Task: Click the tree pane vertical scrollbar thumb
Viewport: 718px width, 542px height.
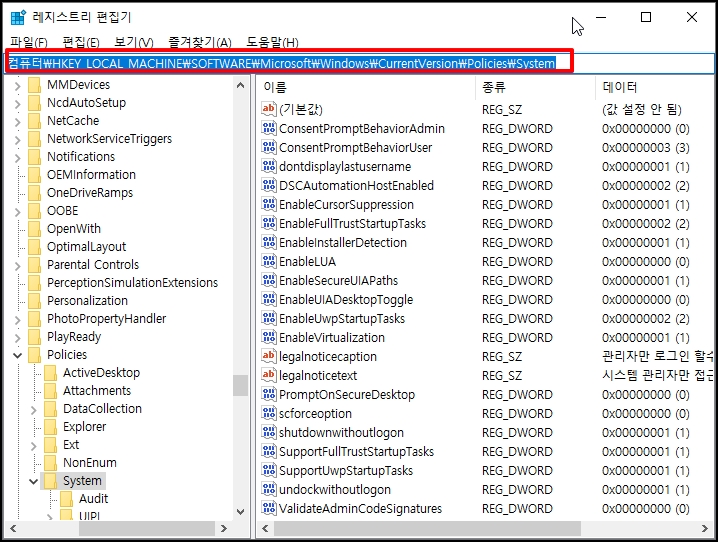Action: (240, 385)
